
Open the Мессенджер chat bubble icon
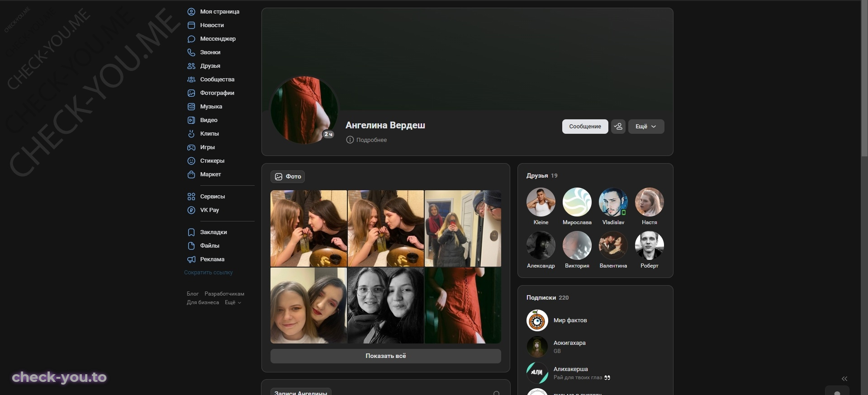tap(191, 39)
